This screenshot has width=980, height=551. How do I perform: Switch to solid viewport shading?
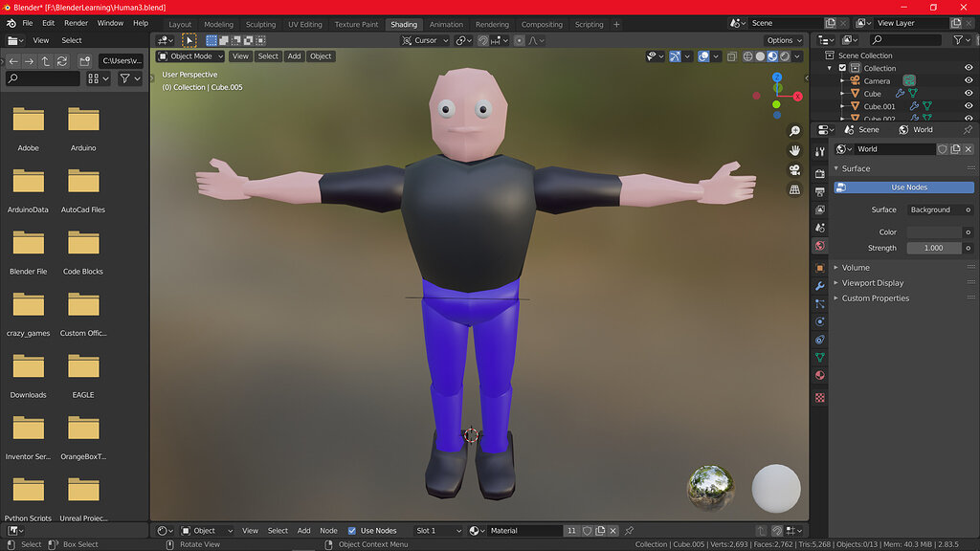pyautogui.click(x=760, y=56)
